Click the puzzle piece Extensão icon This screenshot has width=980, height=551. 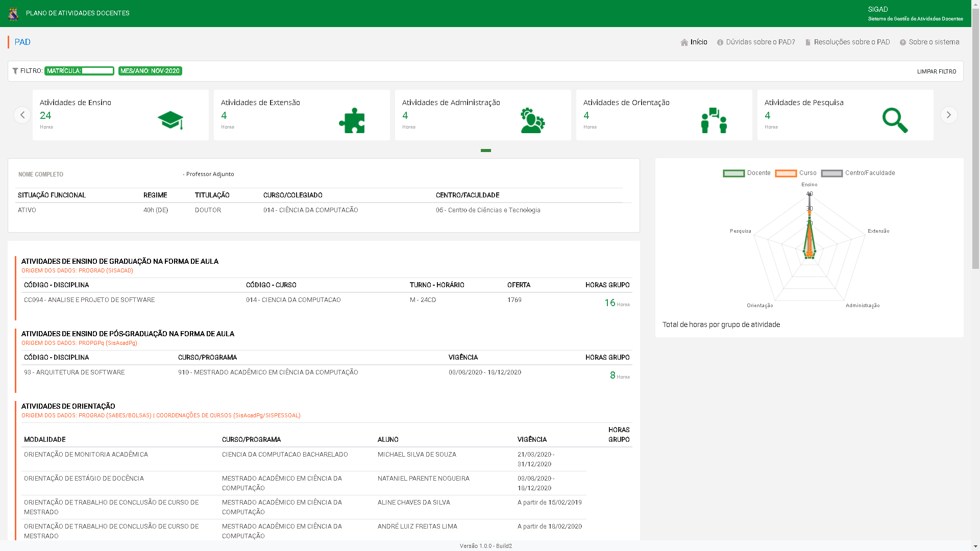point(352,120)
